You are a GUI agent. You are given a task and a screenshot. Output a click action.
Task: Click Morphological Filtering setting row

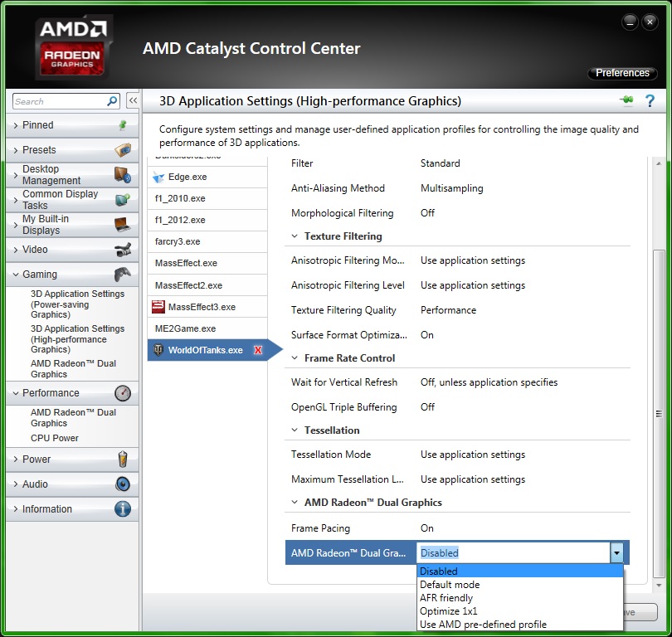pyautogui.click(x=458, y=213)
